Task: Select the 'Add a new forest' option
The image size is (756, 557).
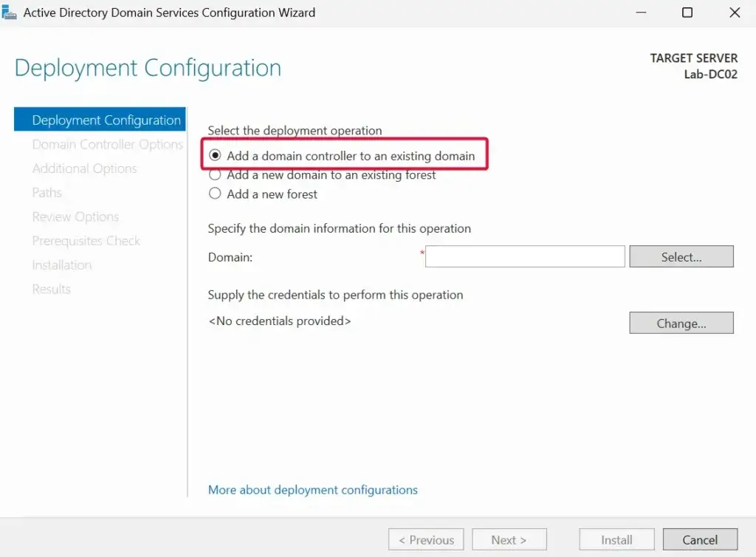Action: [x=216, y=194]
